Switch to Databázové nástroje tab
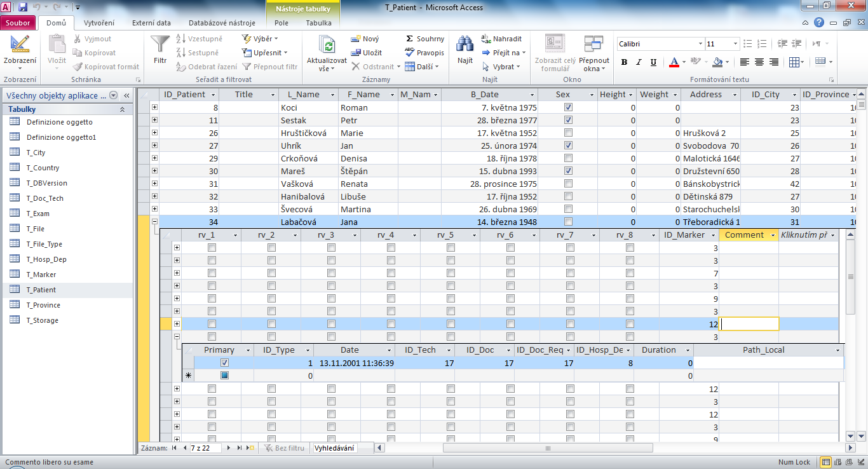 click(222, 23)
